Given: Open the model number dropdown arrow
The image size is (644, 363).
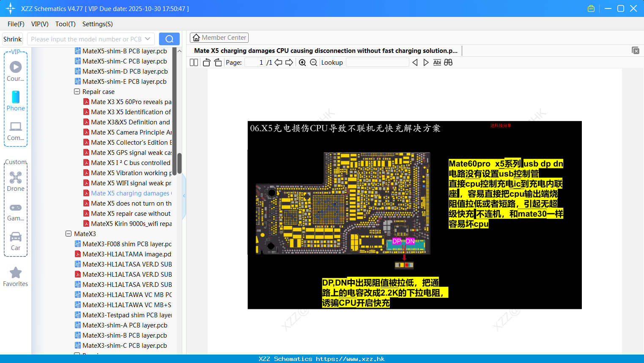Looking at the screenshot, I should (x=148, y=39).
